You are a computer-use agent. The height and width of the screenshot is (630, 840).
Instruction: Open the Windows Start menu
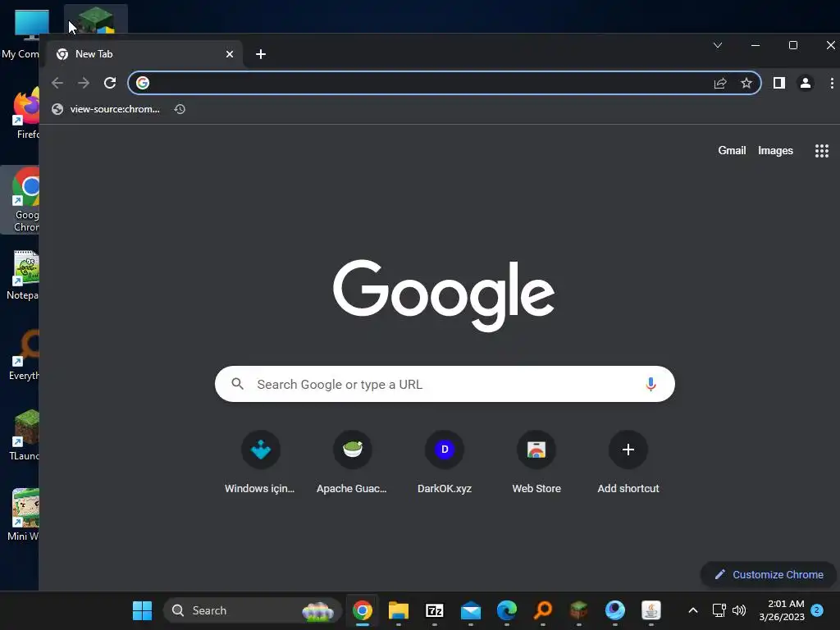pyautogui.click(x=142, y=610)
